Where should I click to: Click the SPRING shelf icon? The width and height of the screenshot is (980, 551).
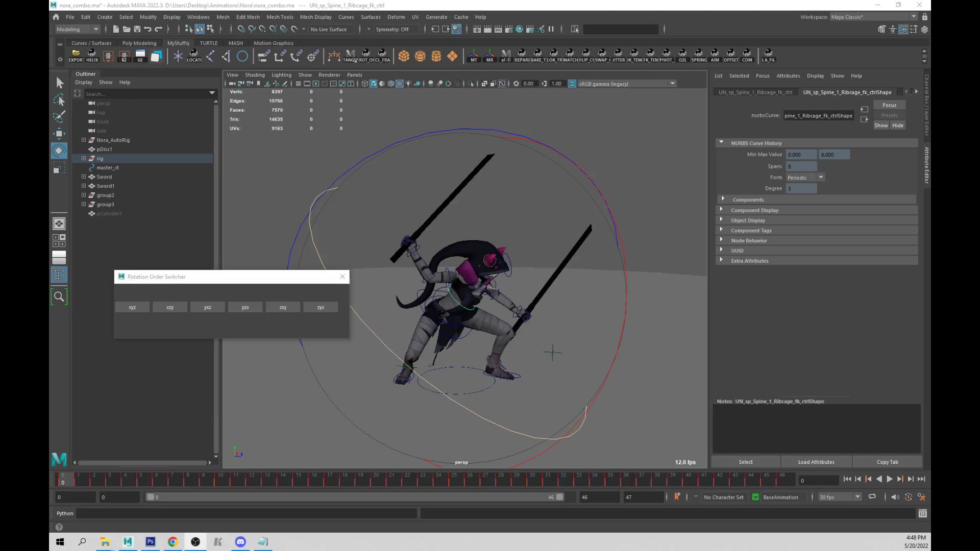click(699, 55)
